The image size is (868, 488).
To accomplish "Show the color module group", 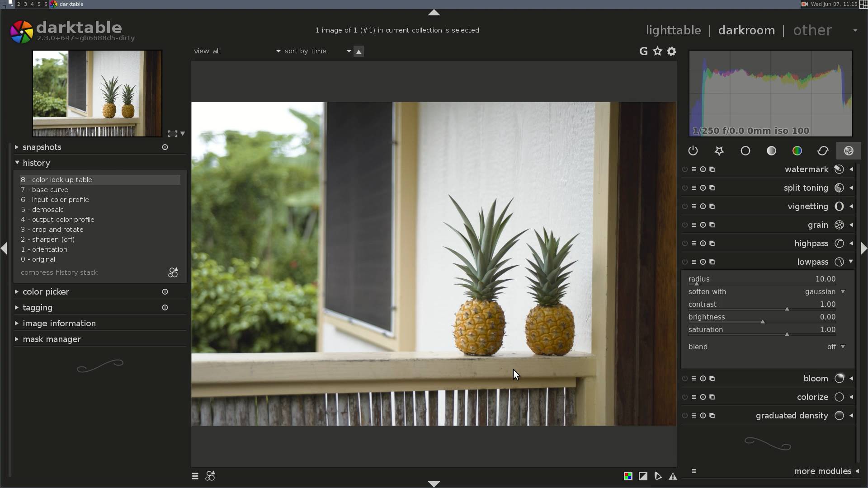I will tap(797, 151).
